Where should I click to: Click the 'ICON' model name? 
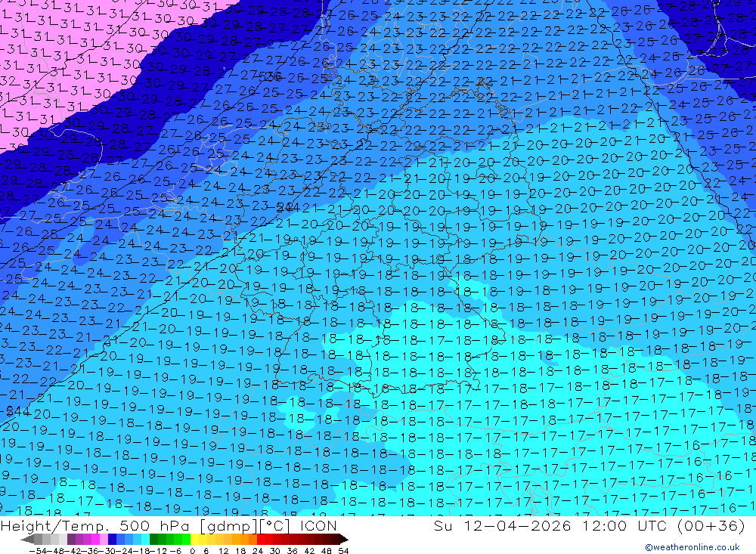[x=318, y=525]
